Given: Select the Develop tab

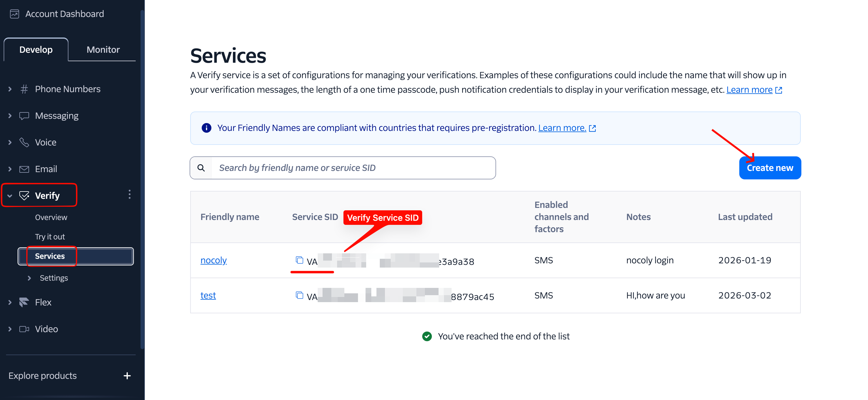Looking at the screenshot, I should tap(36, 50).
